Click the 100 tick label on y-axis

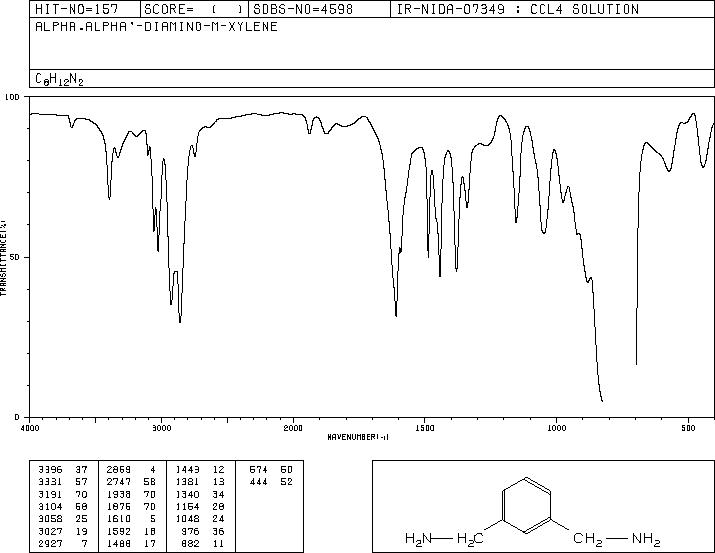click(12, 97)
